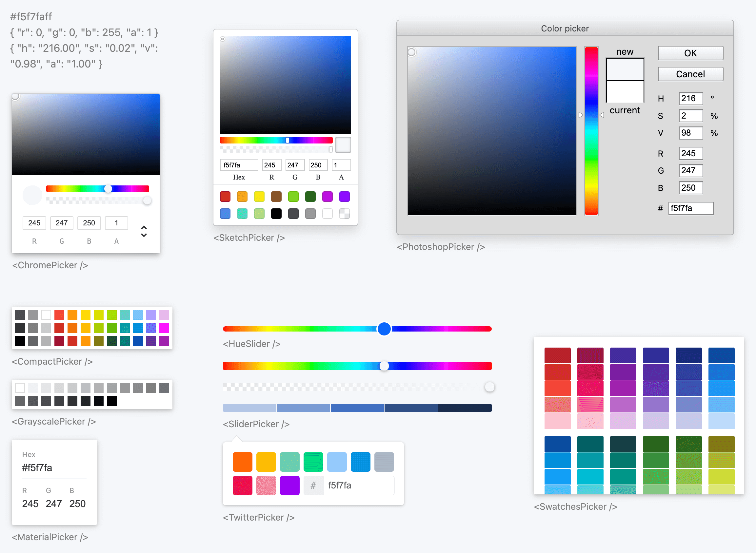Click the large blue HueSlider handle
This screenshot has height=553, width=756.
[384, 329]
